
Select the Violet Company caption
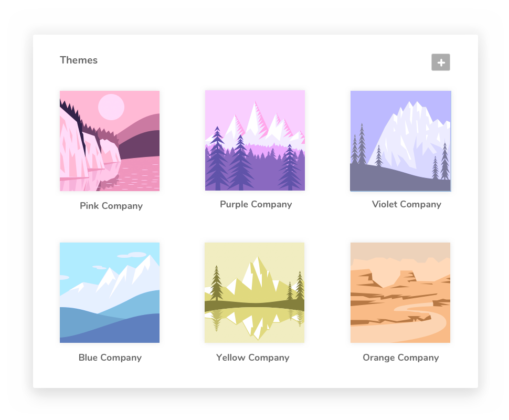pyautogui.click(x=407, y=204)
